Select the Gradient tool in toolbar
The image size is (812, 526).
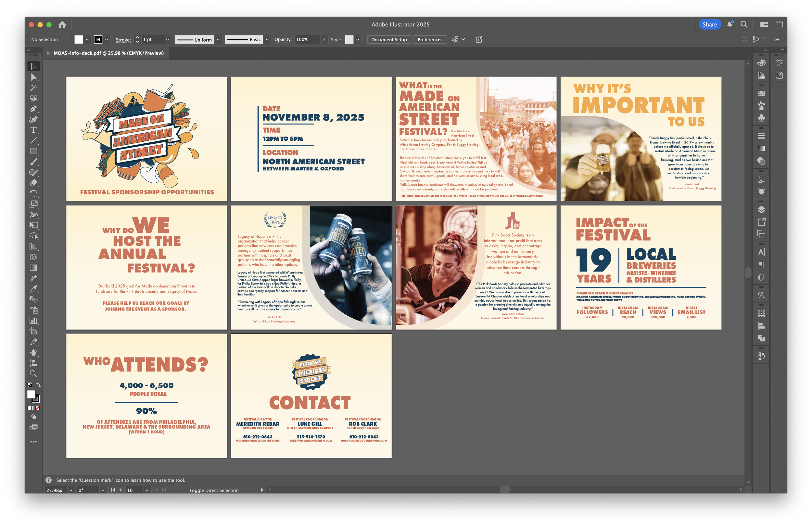coord(33,268)
